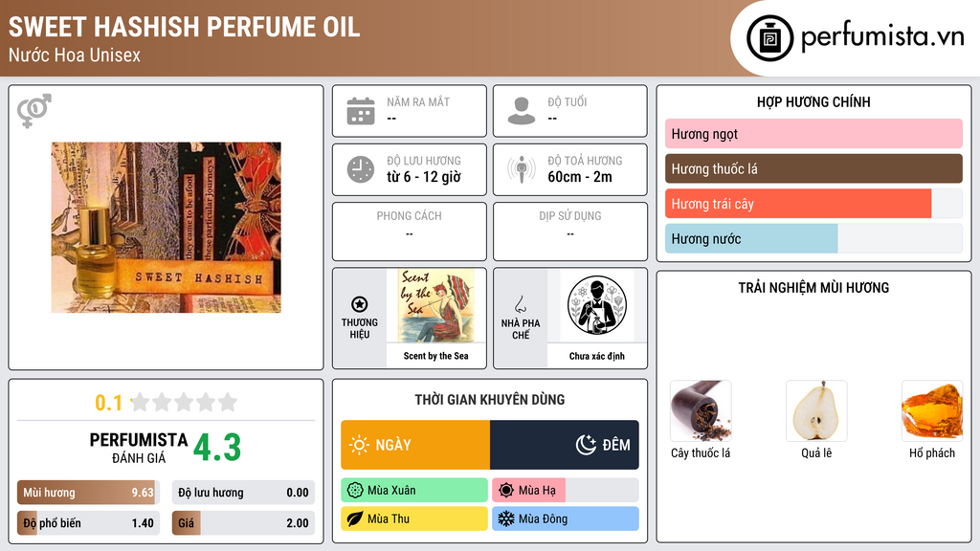This screenshot has height=551, width=980.
Task: Click the Scent by the Sea brand name
Action: tap(436, 356)
